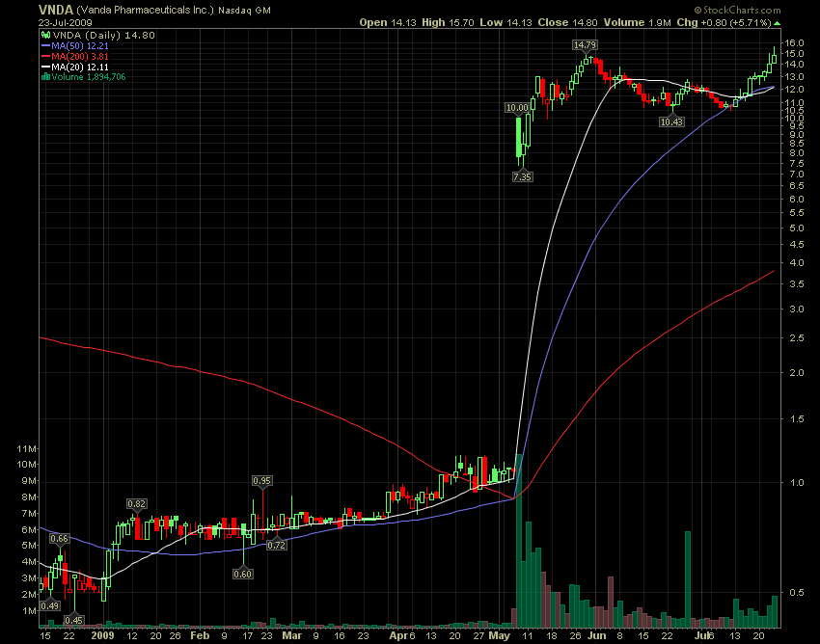
Task: Select the VNDA ticker title
Action: [55, 10]
